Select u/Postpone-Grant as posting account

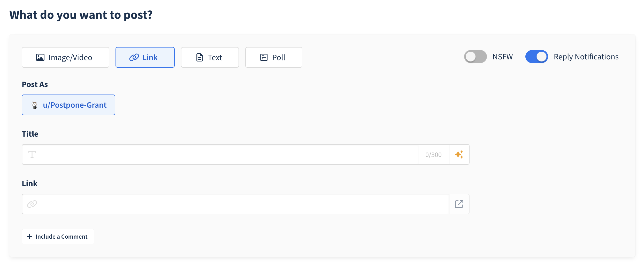[68, 105]
